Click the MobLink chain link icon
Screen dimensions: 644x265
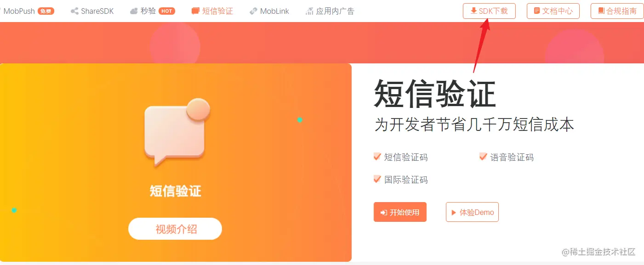[253, 11]
